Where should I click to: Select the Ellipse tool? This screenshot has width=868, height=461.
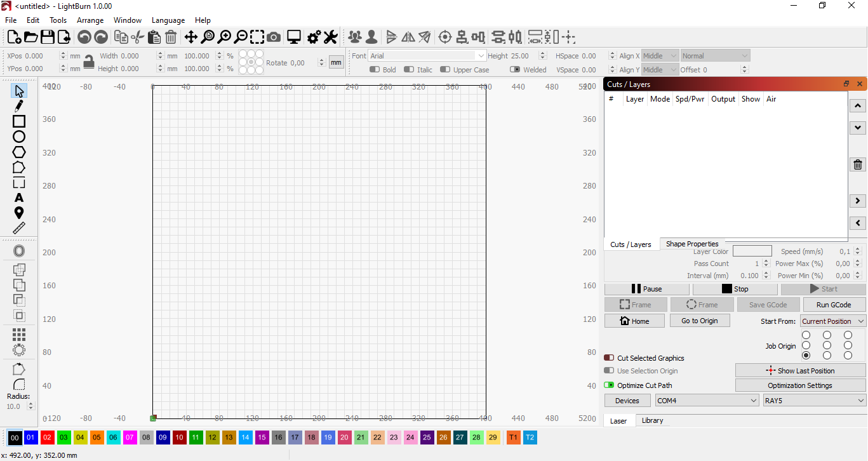[x=19, y=137]
